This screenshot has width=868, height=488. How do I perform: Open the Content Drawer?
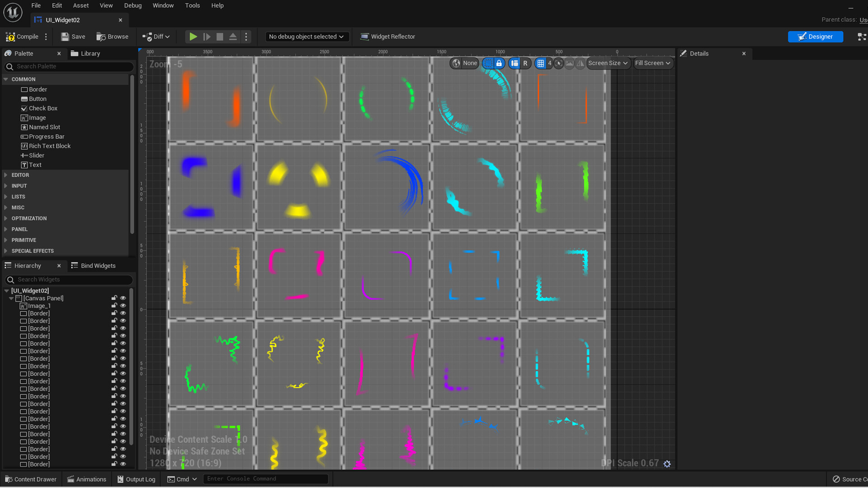coord(30,479)
